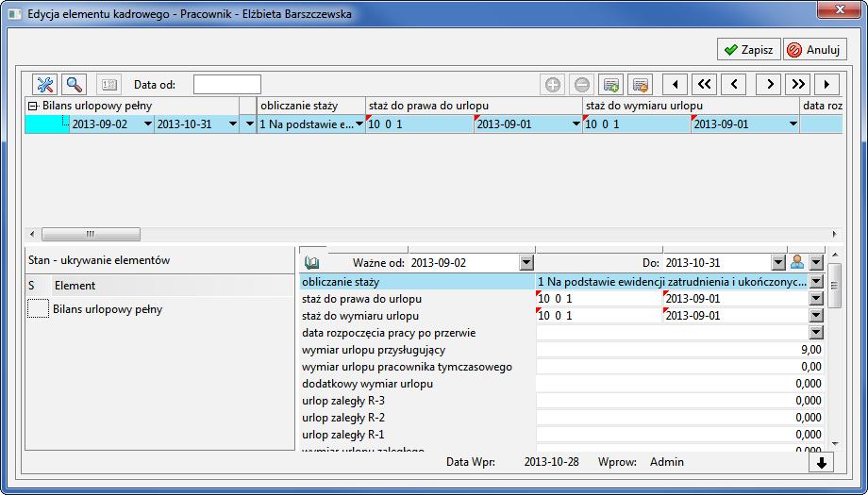Viewport: 868px width, 495px height.
Task: Click the Data od input field
Action: click(x=227, y=85)
